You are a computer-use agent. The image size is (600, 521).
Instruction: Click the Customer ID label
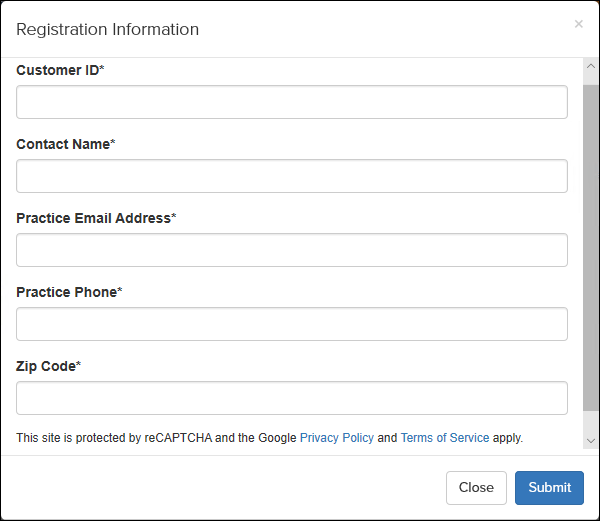[60, 70]
